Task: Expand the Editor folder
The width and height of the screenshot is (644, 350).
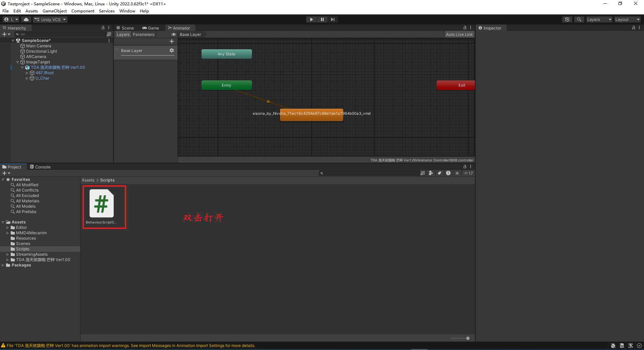Action: 8,228
